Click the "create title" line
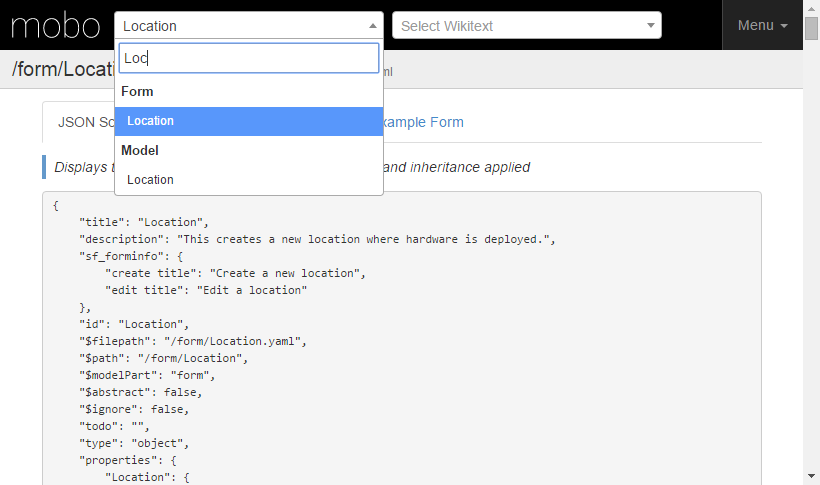820x485 pixels. (x=235, y=274)
